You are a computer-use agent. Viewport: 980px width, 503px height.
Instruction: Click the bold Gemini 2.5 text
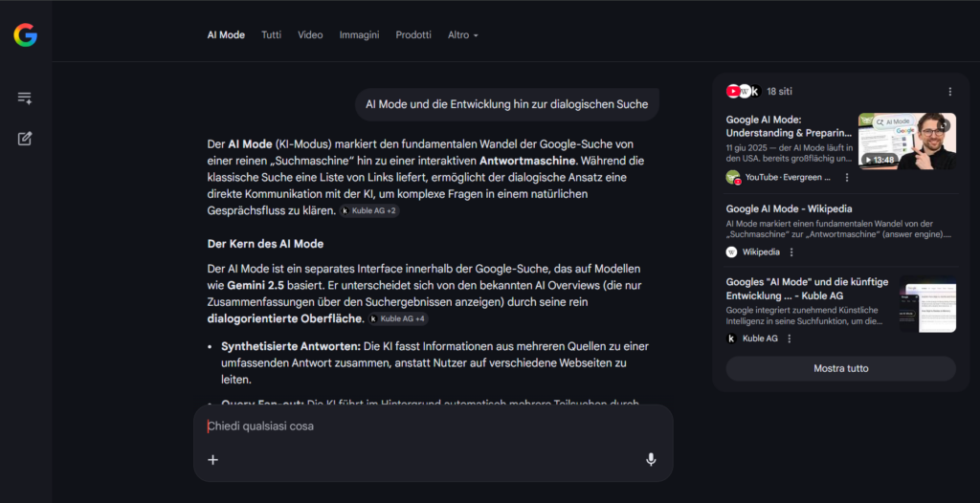pyautogui.click(x=256, y=286)
